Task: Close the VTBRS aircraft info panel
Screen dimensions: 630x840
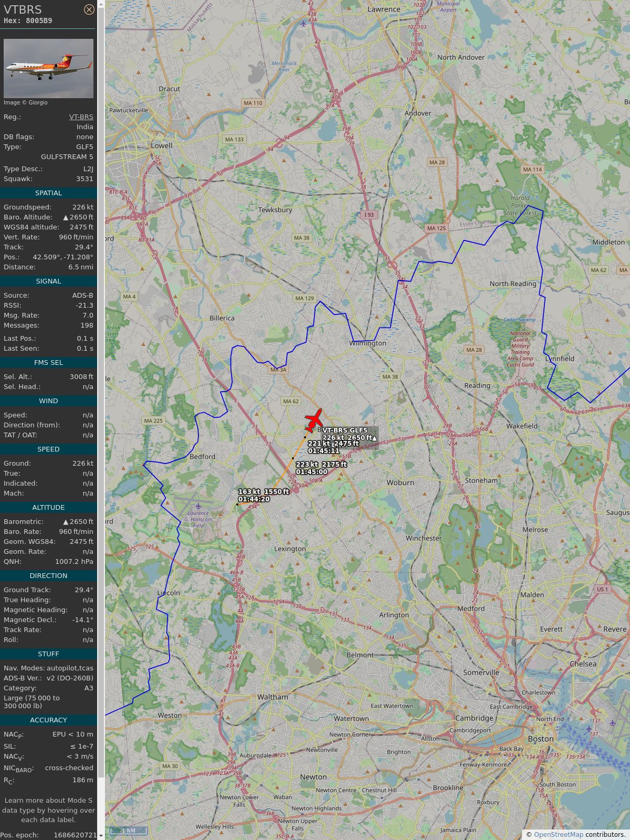Action: (x=89, y=9)
